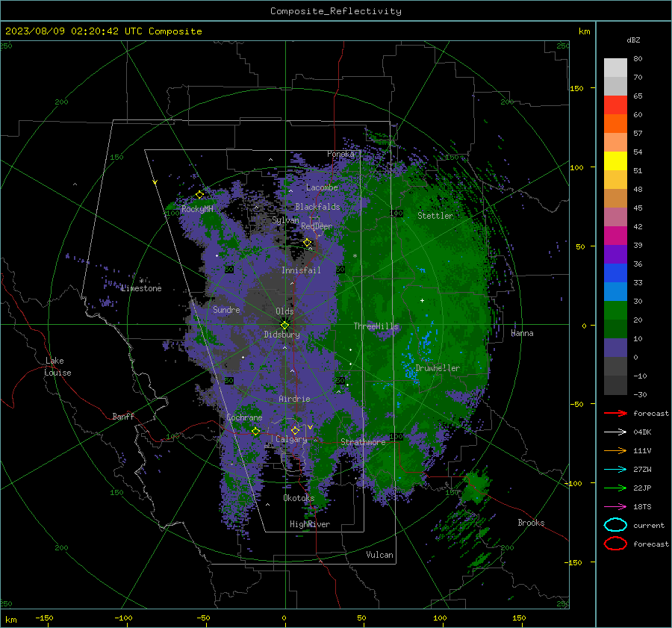The width and height of the screenshot is (672, 628).
Task: Pick the 54 dBZ yellow color swatch
Action: 615,161
